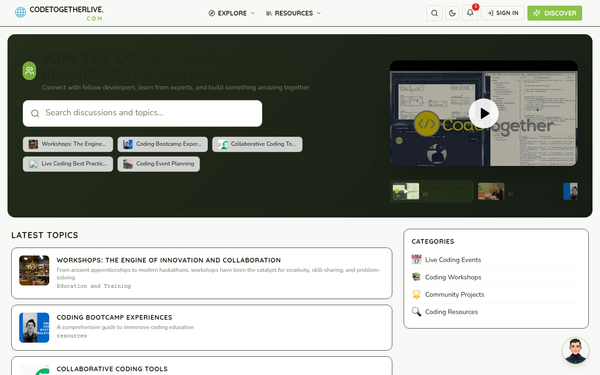600x375 pixels.
Task: Select the partially visible third video thumbnail
Action: point(571,191)
